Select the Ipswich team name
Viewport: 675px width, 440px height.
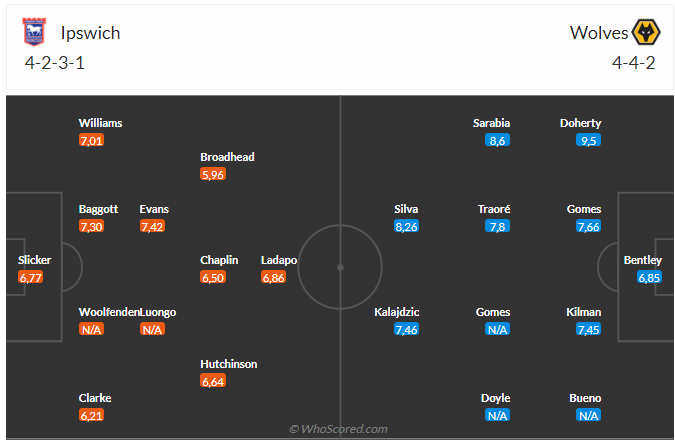coord(90,33)
